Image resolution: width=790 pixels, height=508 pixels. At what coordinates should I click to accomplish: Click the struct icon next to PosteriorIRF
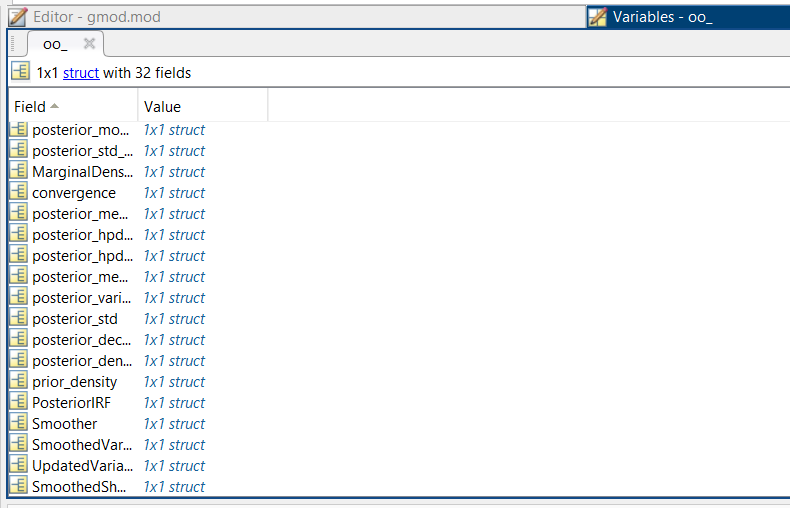(x=19, y=402)
